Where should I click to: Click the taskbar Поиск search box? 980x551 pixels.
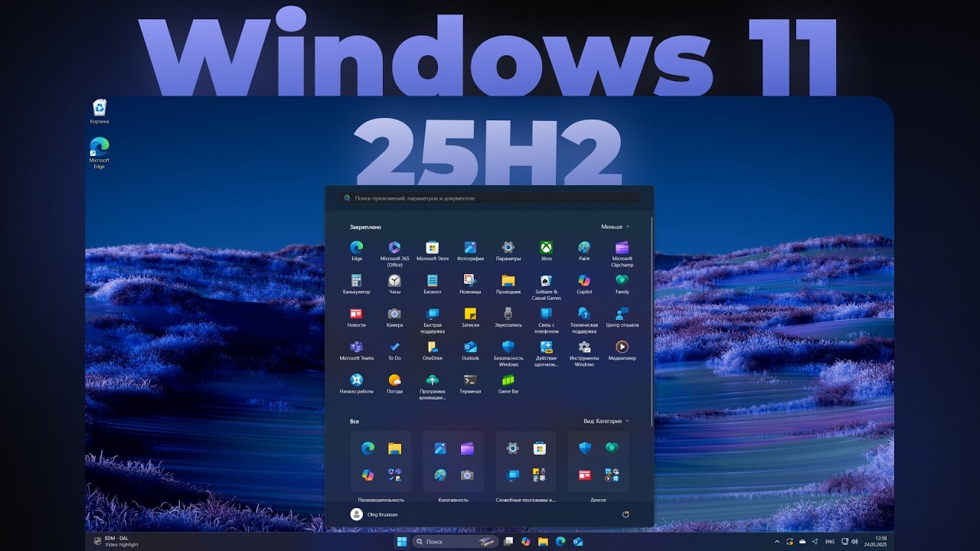click(x=456, y=542)
